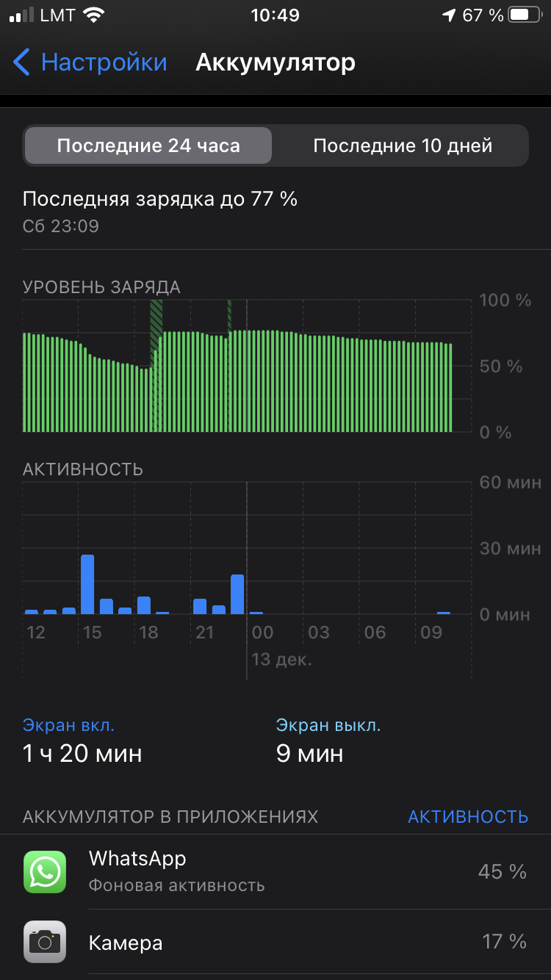
Task: Tap Камера 17 % usage row
Action: (x=275, y=943)
